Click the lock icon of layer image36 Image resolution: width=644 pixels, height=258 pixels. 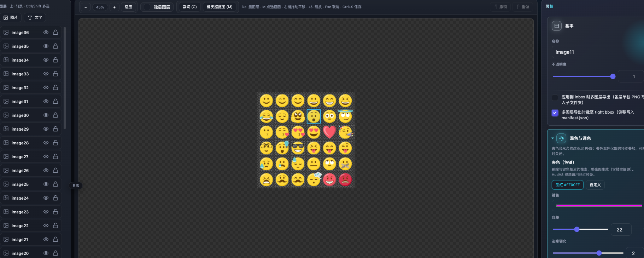point(55,32)
